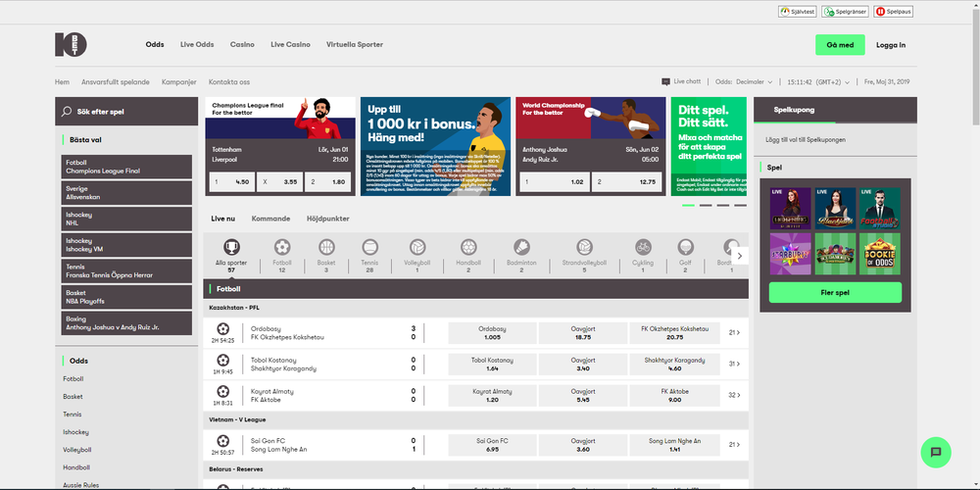Click football icon for Ordabasy match
The image size is (980, 490).
[223, 328]
